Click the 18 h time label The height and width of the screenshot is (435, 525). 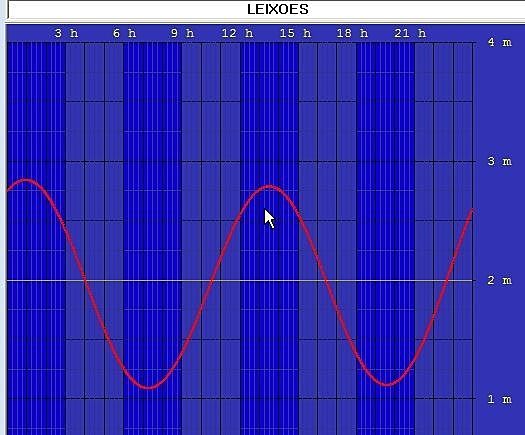tap(353, 33)
